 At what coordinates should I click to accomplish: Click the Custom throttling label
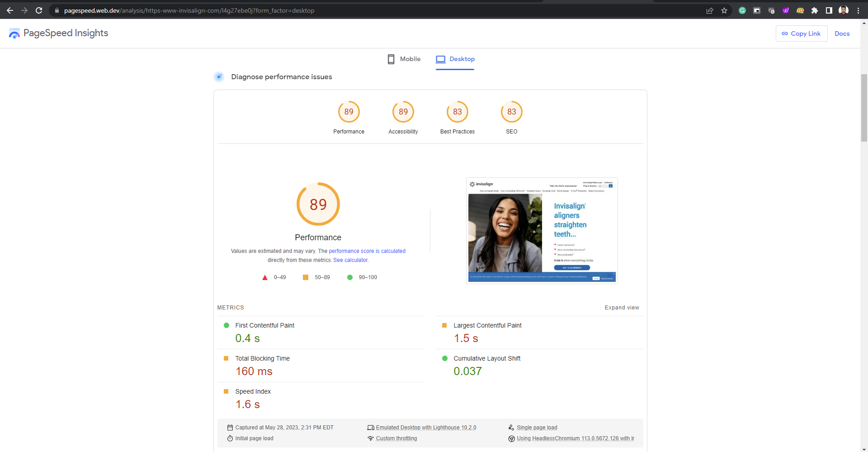coord(396,438)
